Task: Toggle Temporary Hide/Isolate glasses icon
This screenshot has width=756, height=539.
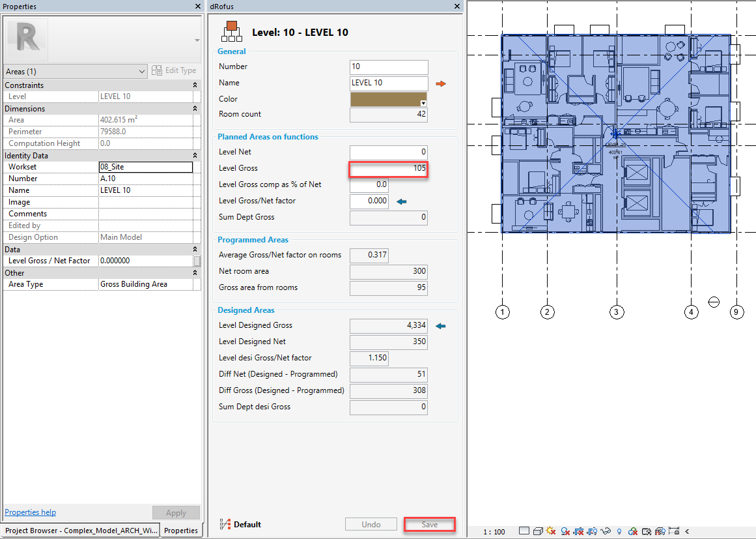Action: (607, 531)
